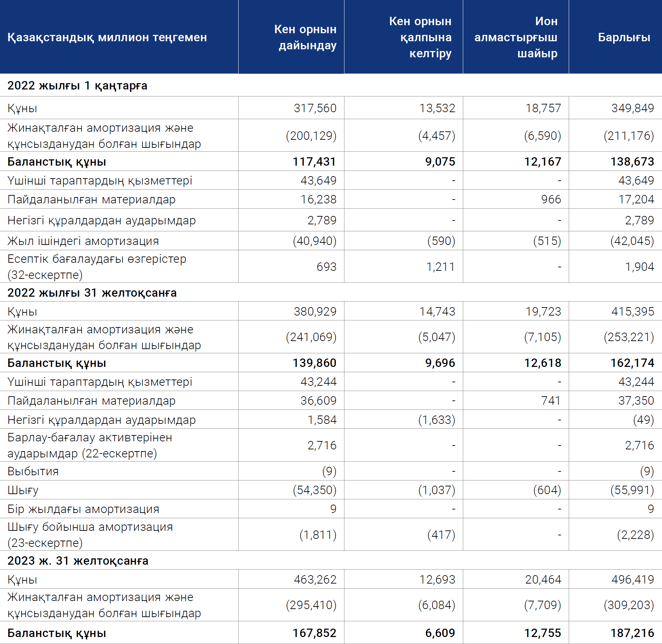Click the 'Кен орнын дайындау' column header

coord(305,37)
